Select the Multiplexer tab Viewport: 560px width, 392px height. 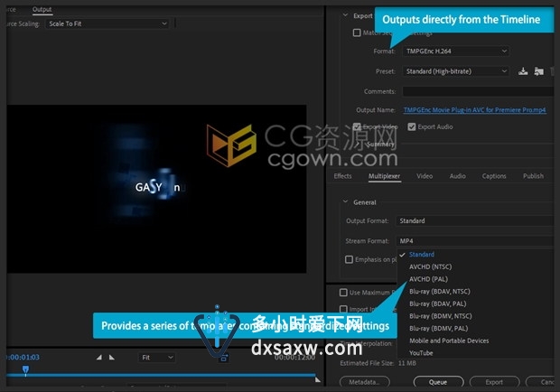pyautogui.click(x=384, y=176)
